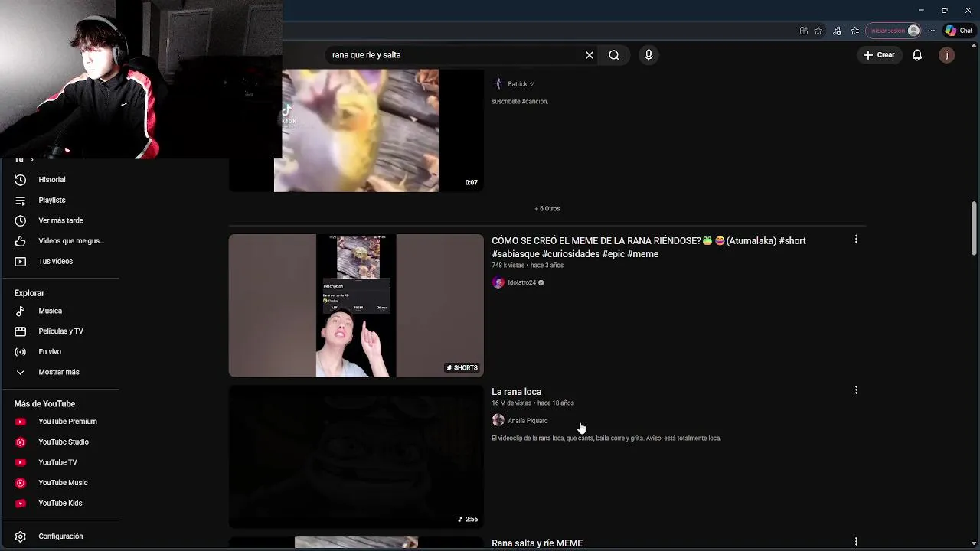Click the suscríbete #cancion description text
Viewport: 980px width, 551px height.
tap(520, 102)
